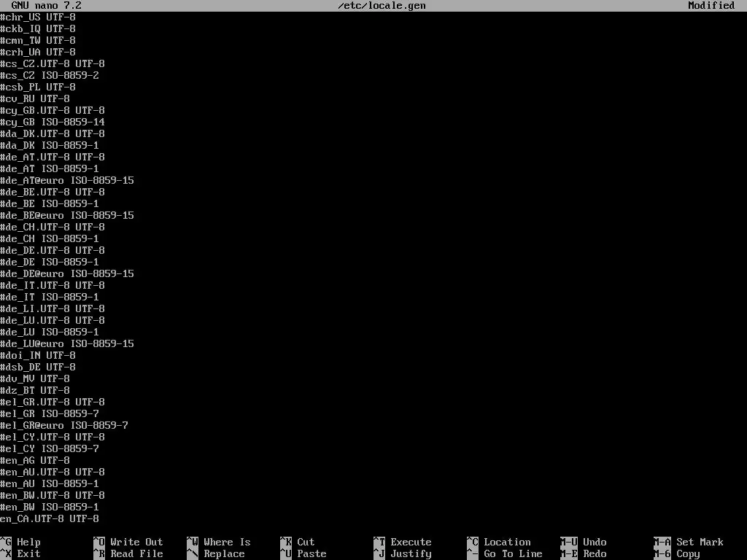Place cursor on line #da_DK ISO-8859-1
This screenshot has width=747, height=560.
pyautogui.click(x=50, y=145)
